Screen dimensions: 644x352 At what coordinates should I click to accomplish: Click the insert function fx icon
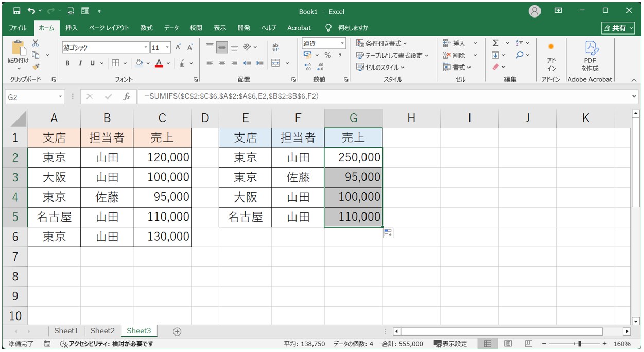pyautogui.click(x=127, y=96)
